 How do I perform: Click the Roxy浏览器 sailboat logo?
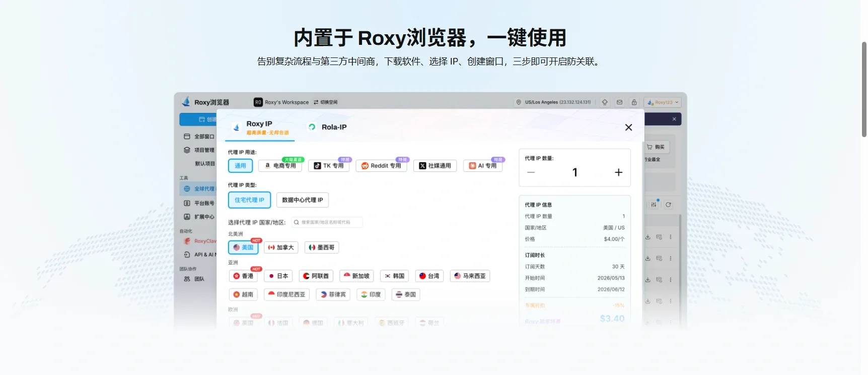coord(186,102)
